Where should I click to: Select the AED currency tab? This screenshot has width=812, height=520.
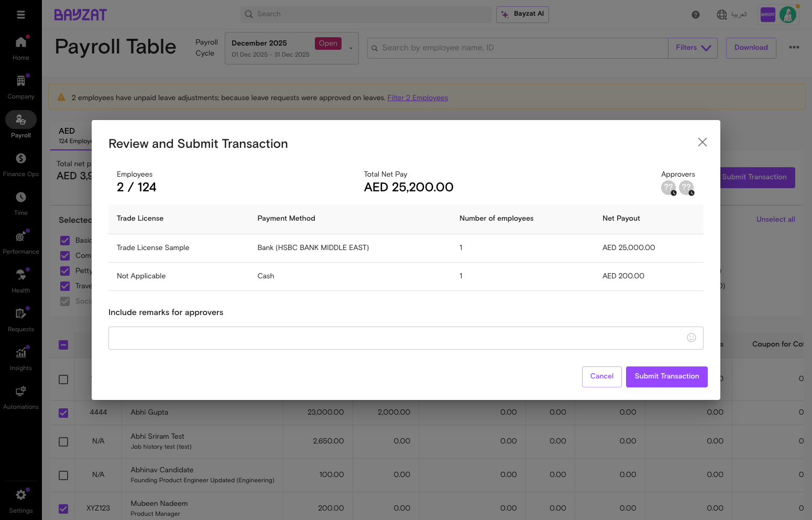tap(71, 135)
